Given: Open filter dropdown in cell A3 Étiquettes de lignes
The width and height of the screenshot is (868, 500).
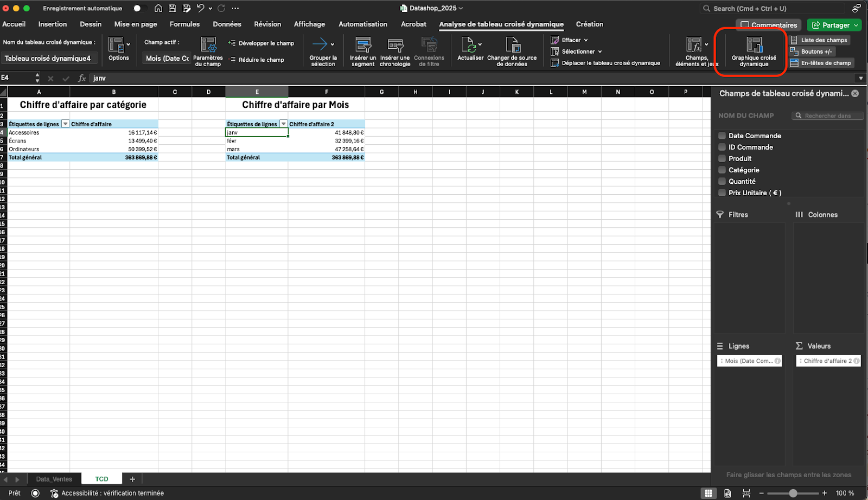Looking at the screenshot, I should [x=66, y=124].
